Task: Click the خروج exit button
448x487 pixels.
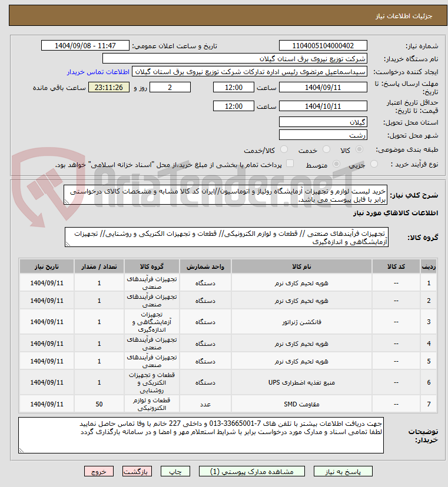Action: (99, 472)
